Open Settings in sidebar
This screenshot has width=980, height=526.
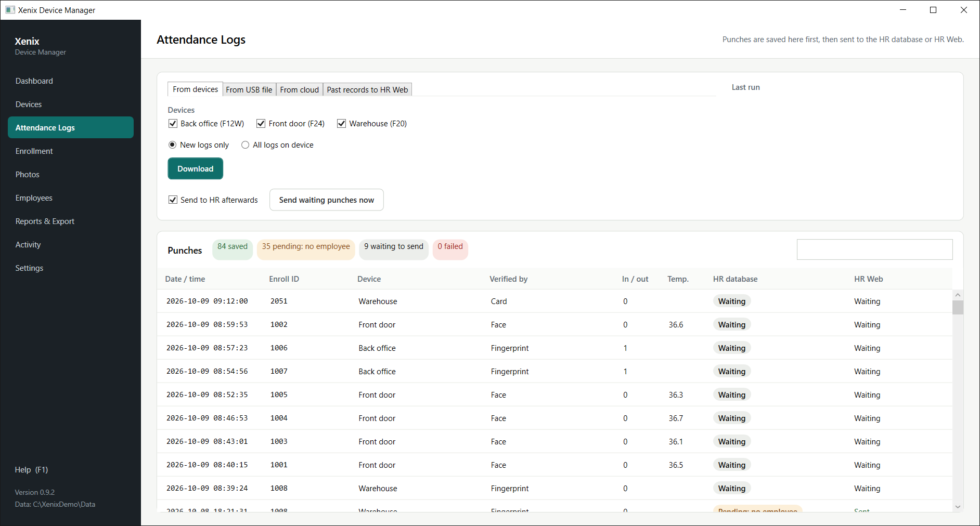pos(71,268)
